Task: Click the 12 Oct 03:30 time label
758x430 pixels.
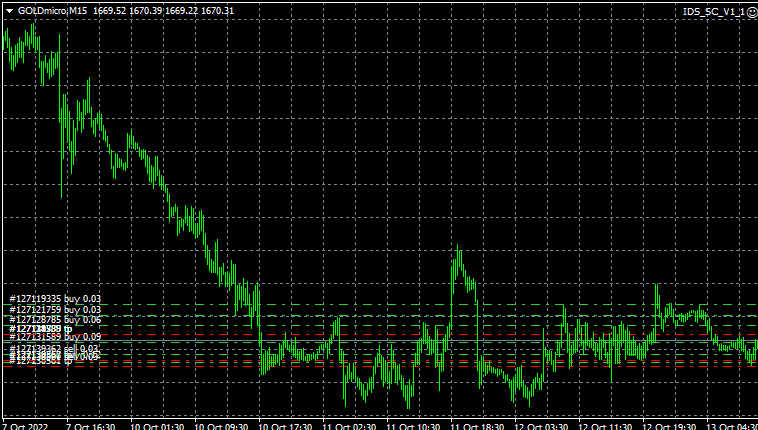Action: click(541, 425)
